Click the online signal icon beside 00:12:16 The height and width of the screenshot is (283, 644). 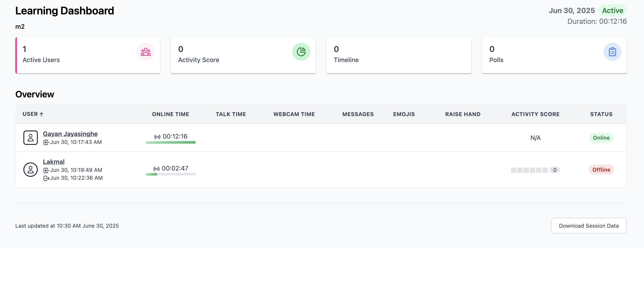tap(157, 137)
